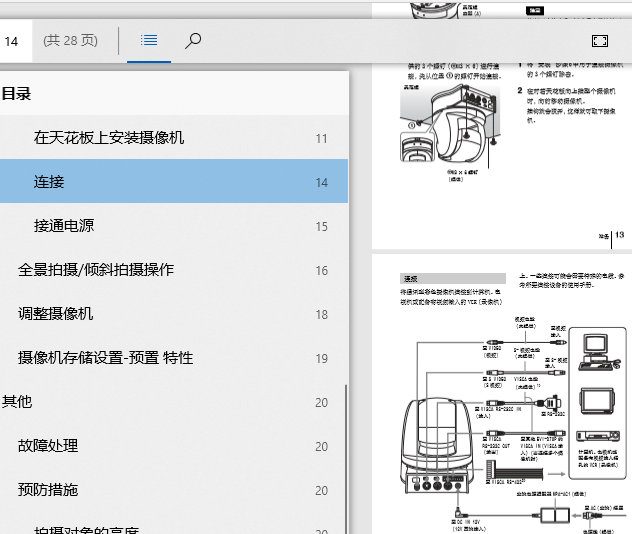The width and height of the screenshot is (632, 534).
Task: Open 预防措施 section
Action: click(x=48, y=490)
